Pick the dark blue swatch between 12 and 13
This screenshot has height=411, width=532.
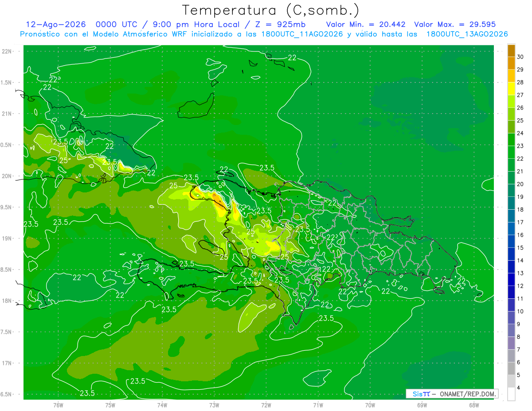511,280
